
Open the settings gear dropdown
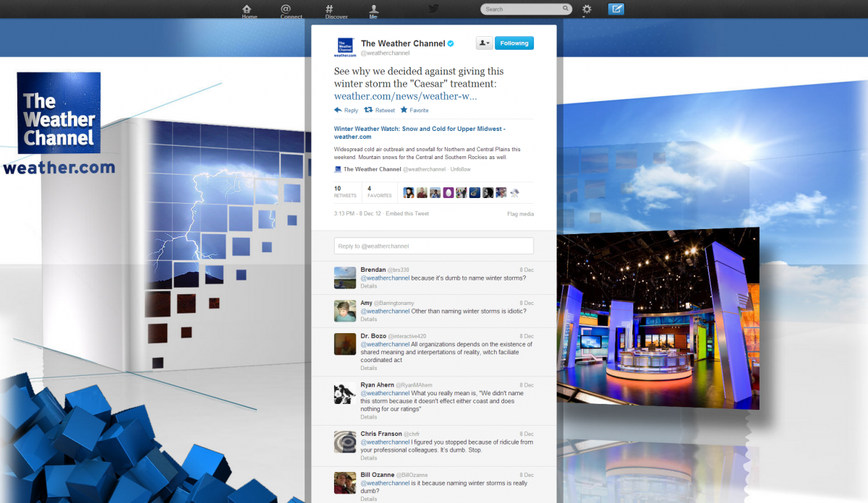pos(587,9)
